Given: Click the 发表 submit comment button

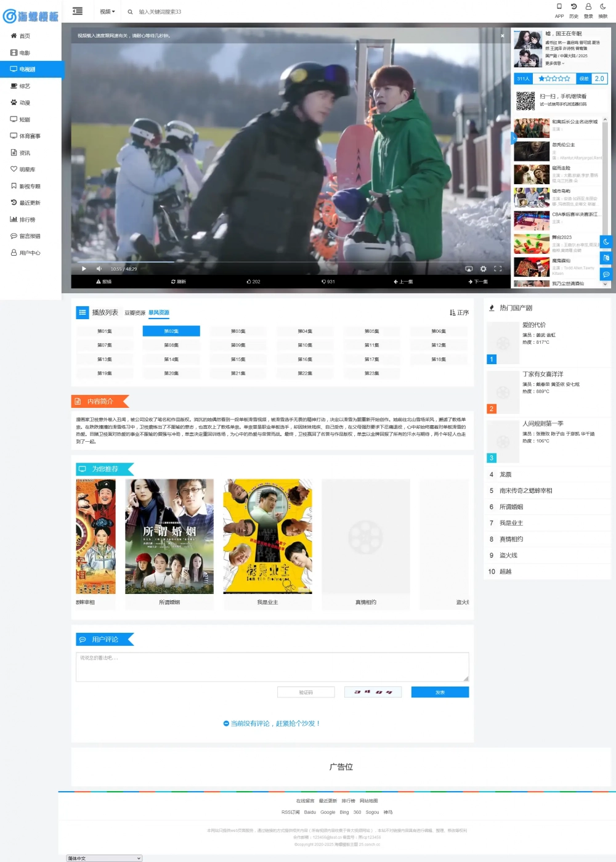Looking at the screenshot, I should (440, 692).
